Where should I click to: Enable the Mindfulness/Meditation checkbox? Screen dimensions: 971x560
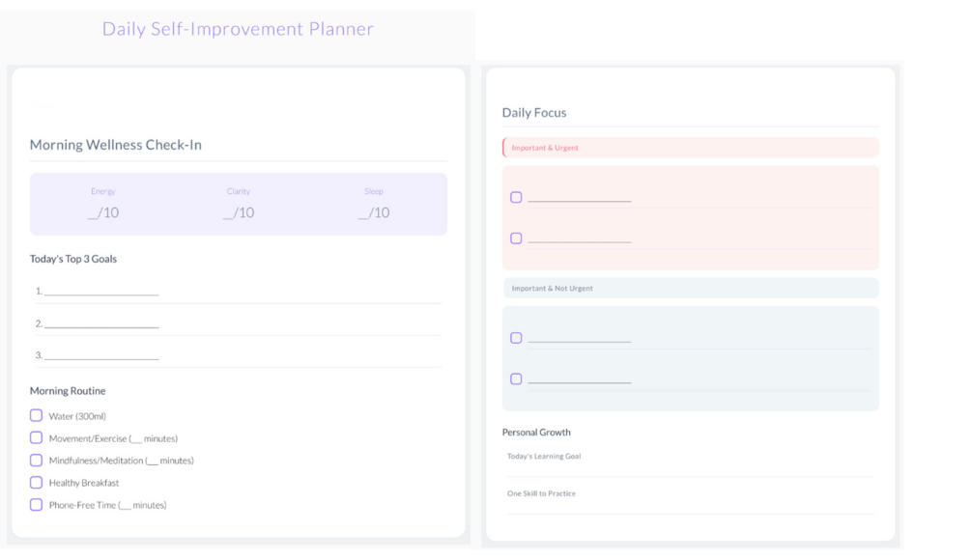tap(36, 460)
